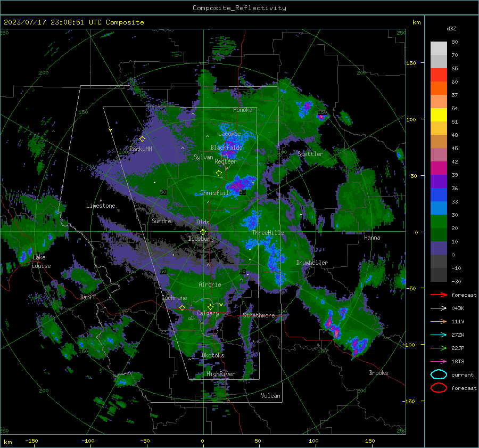Click the Hanna city label

coord(372,238)
